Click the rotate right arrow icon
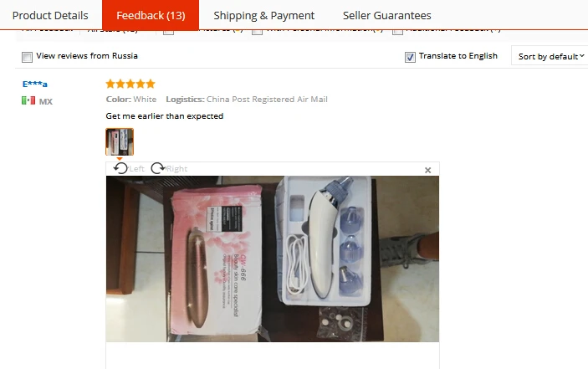This screenshot has height=369, width=588. (x=158, y=168)
